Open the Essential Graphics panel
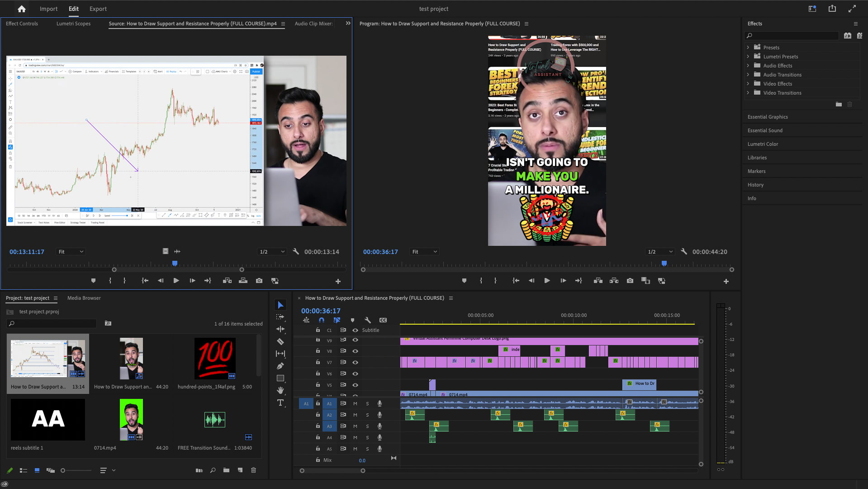Viewport: 868px width, 489px height. [768, 117]
